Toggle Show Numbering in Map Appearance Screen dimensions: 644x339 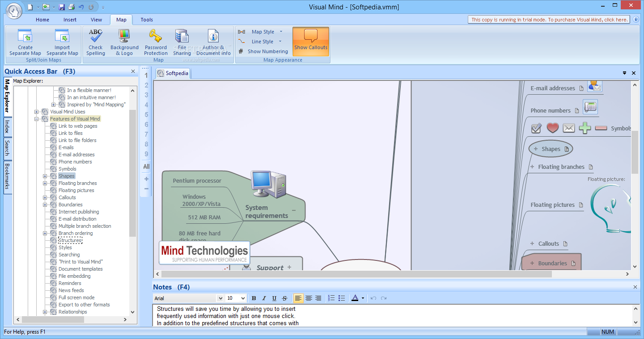(263, 51)
